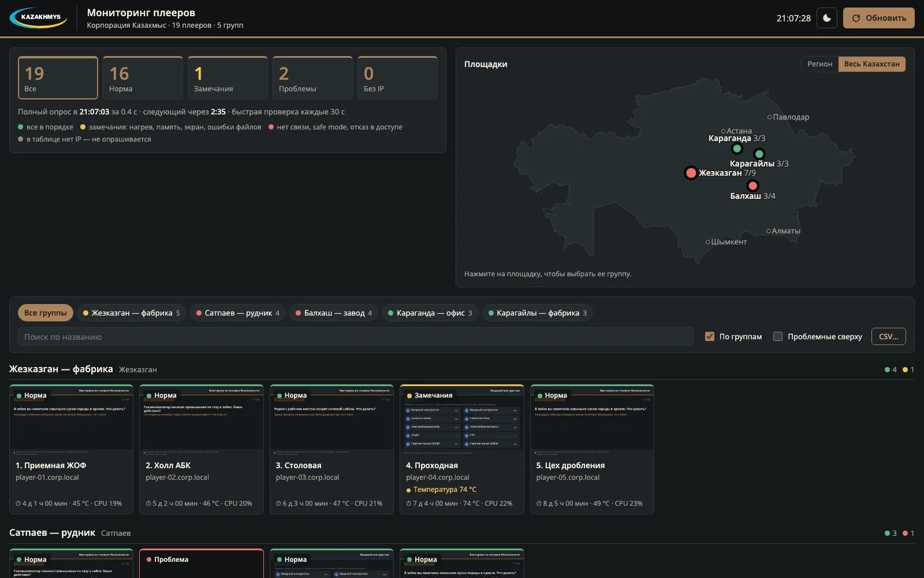Click the Жезказган — фабрика section heading
This screenshot has width=924, height=578.
click(61, 369)
